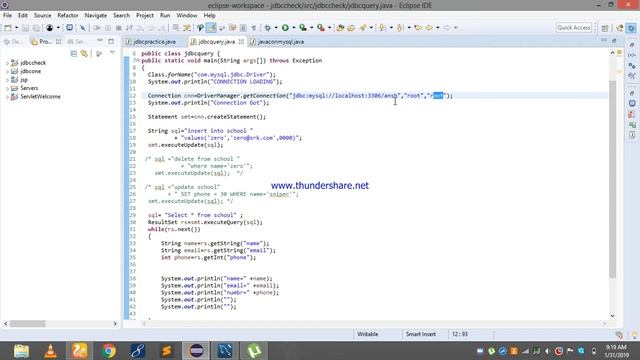Switch to Java EE perspective icon
The width and height of the screenshot is (640, 360).
620,28
